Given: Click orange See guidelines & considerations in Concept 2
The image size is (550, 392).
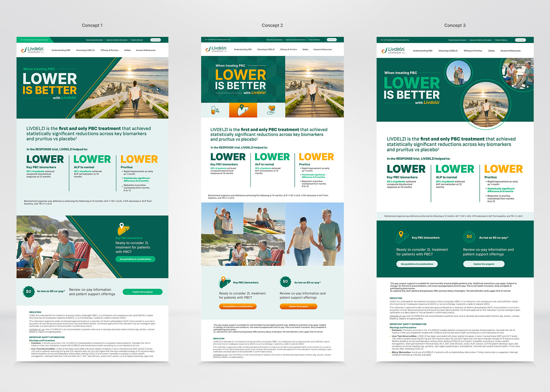Looking at the screenshot, I should [238, 306].
